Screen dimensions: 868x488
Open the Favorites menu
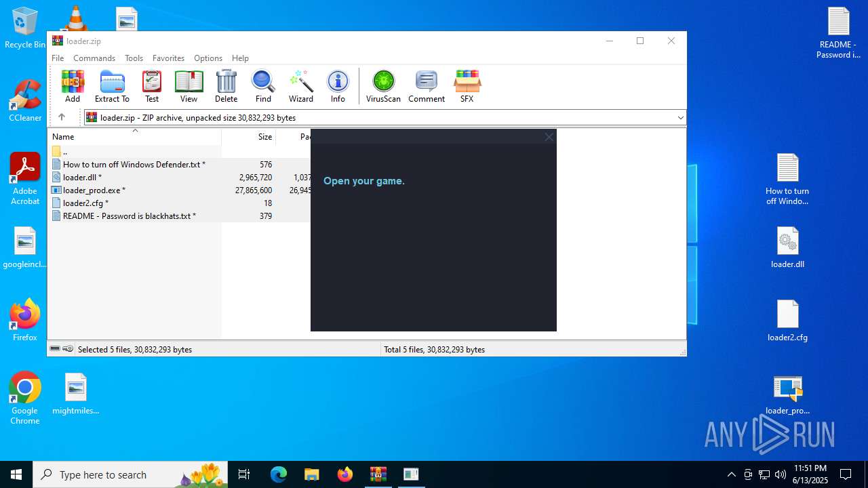coord(168,58)
